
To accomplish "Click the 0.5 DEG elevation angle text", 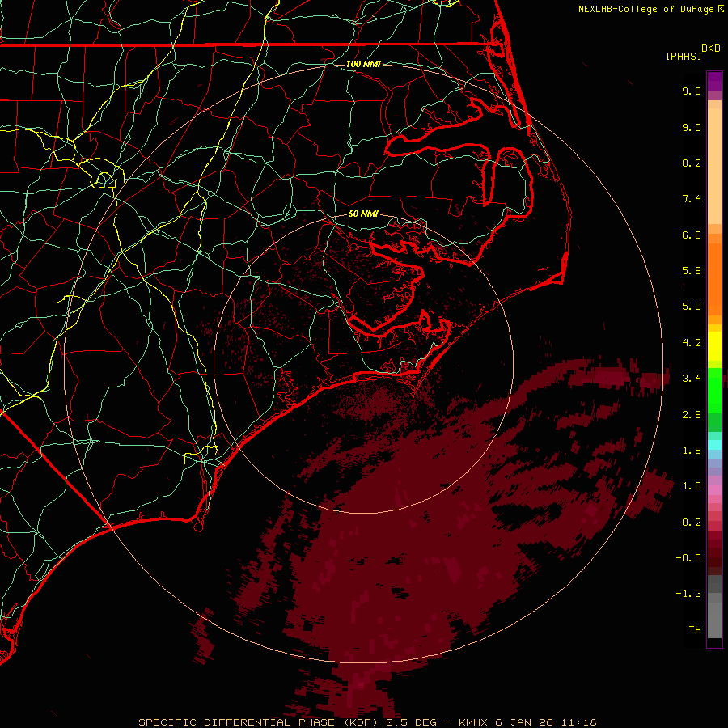I will 412,722.
